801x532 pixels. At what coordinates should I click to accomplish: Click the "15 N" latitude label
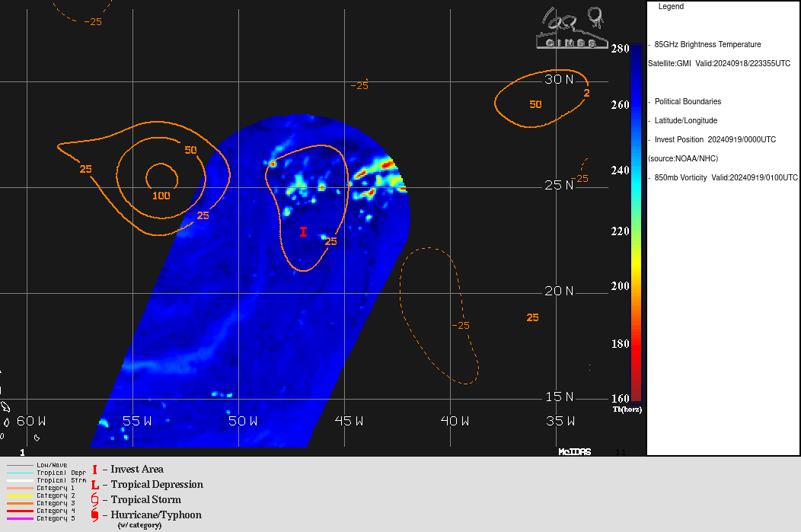pyautogui.click(x=559, y=397)
